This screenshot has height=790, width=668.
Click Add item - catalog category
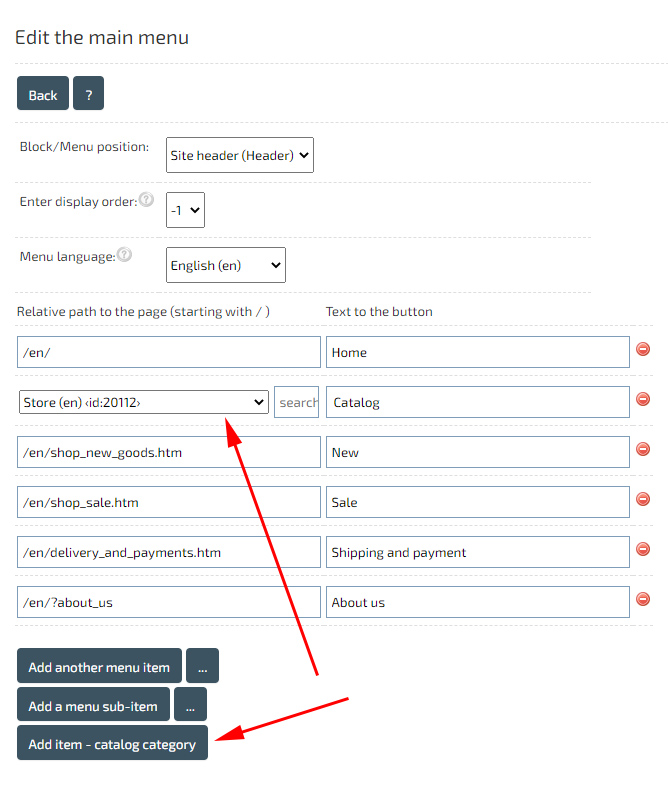[x=112, y=744]
